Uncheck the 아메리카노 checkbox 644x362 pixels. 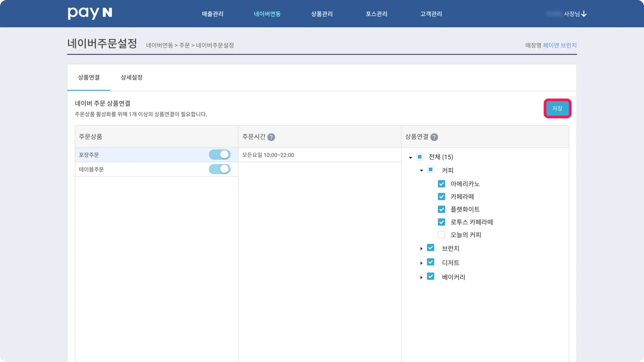coord(441,184)
